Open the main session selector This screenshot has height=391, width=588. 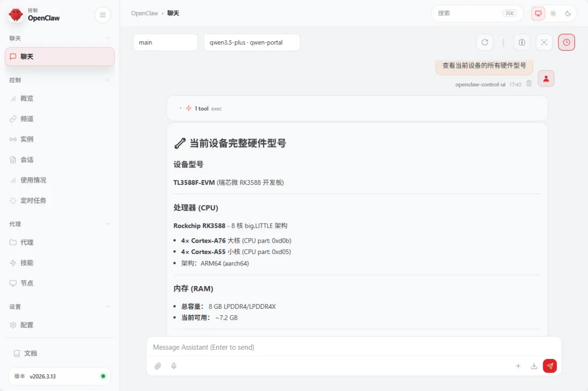[166, 42]
